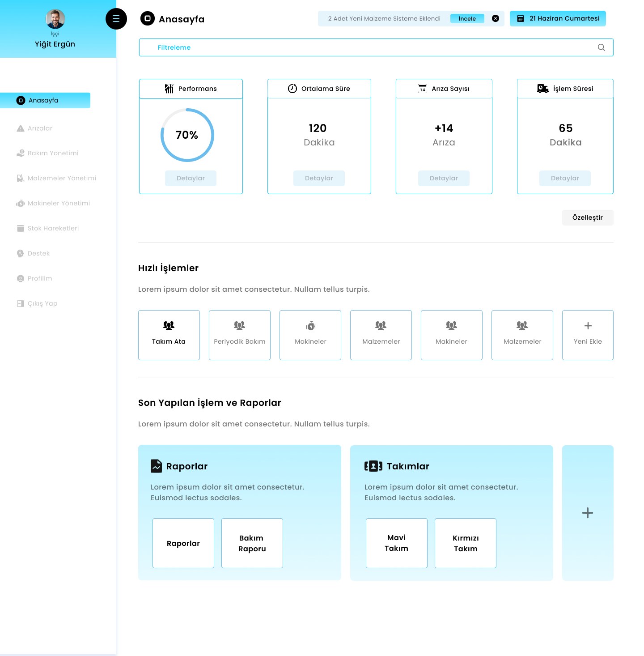Click the Profilim sidebar icon
This screenshot has width=644, height=656.
coord(21,278)
